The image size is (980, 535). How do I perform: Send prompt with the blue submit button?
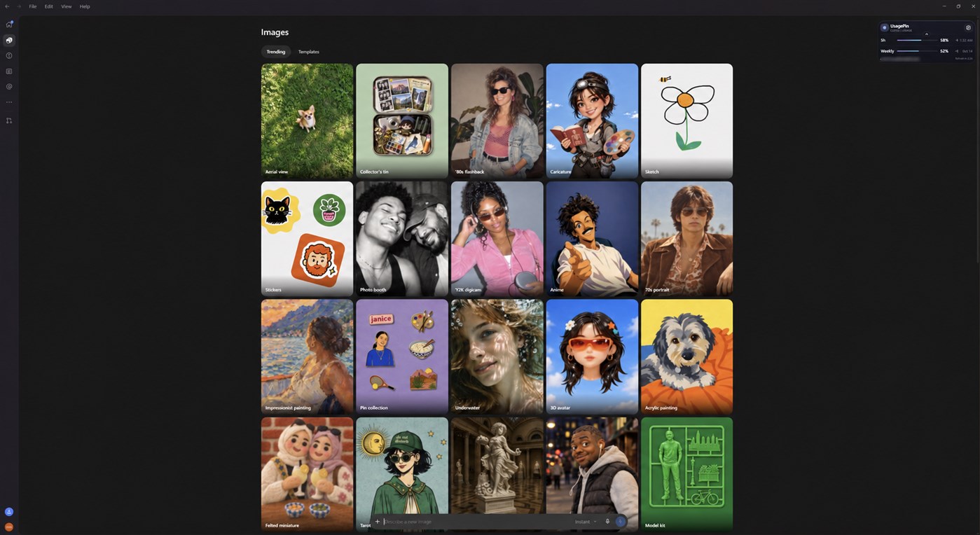click(x=620, y=522)
